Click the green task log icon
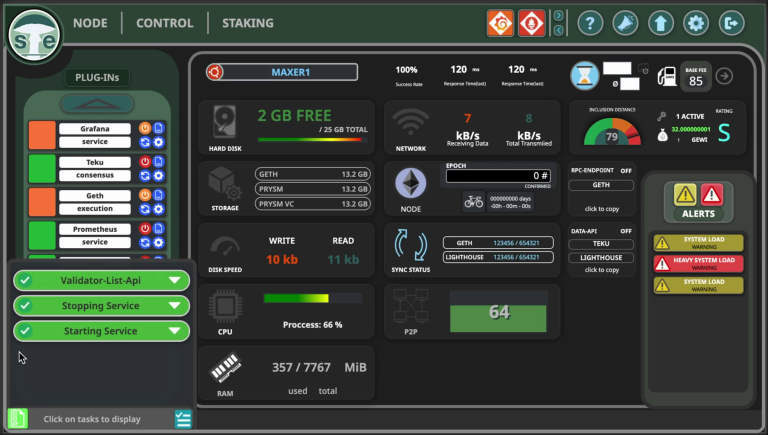This screenshot has height=435, width=768. [x=18, y=419]
